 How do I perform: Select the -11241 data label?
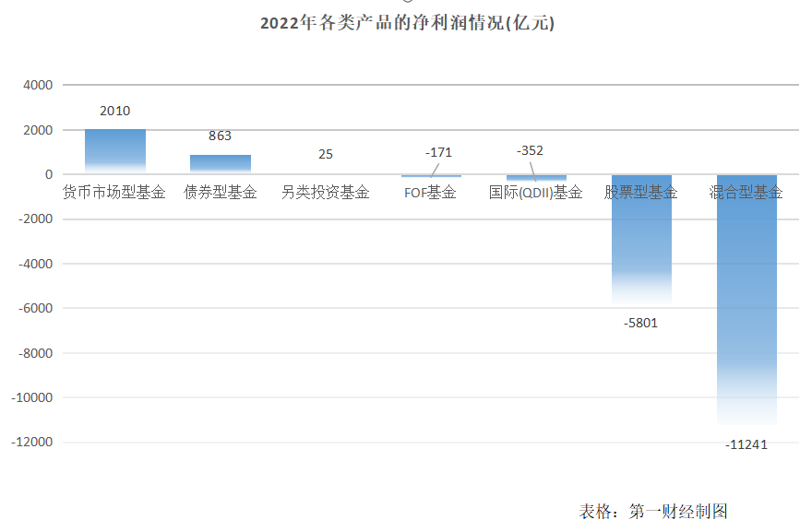746,444
